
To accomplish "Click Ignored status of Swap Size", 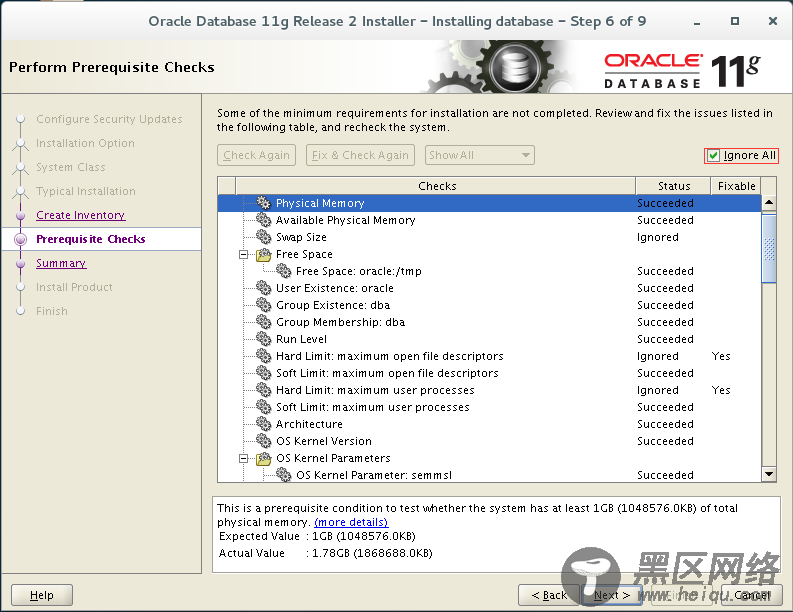I will point(657,237).
